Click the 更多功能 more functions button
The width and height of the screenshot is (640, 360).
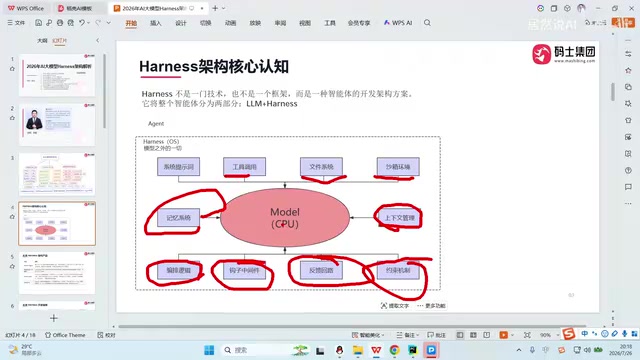[431, 306]
